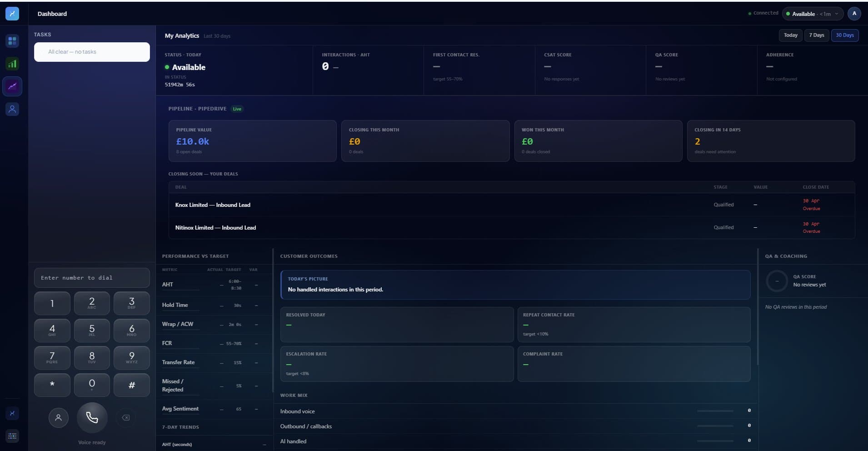
Task: Tap dial pad key 4 GHI
Action: 52,331
